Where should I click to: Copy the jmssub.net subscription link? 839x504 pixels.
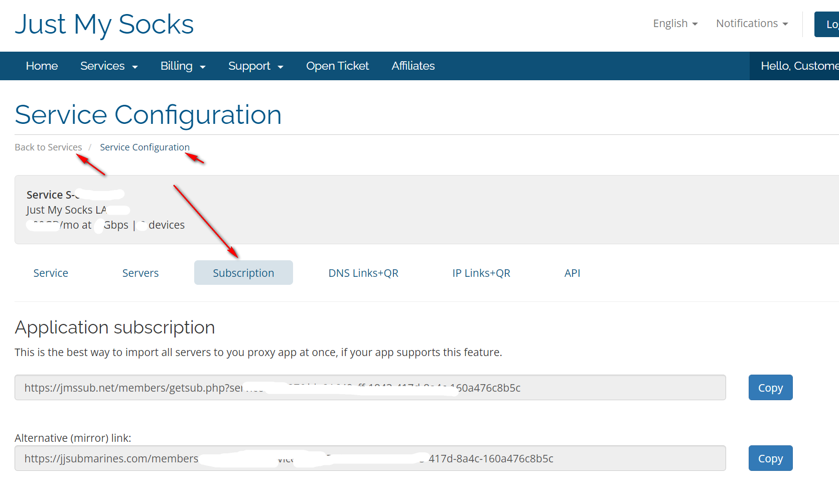[770, 388]
